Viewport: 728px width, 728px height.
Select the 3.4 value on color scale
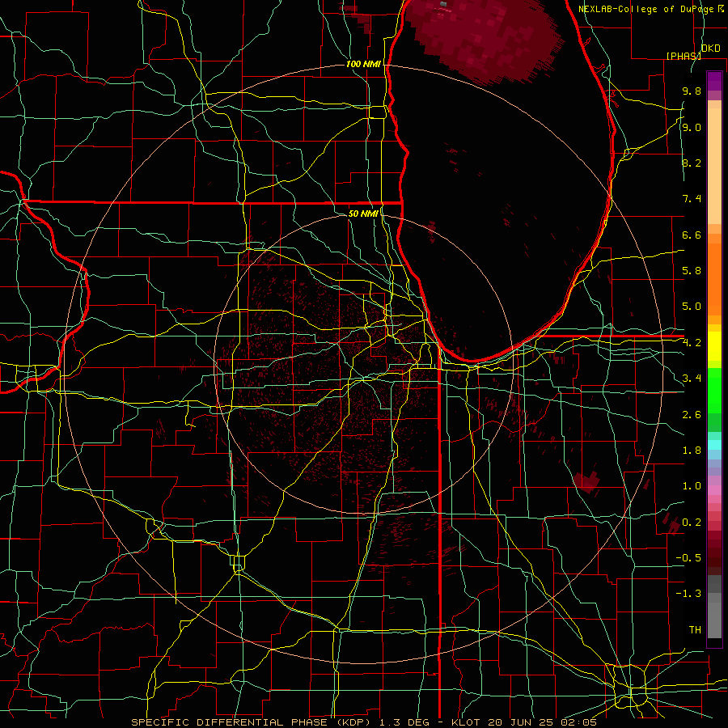coord(692,379)
